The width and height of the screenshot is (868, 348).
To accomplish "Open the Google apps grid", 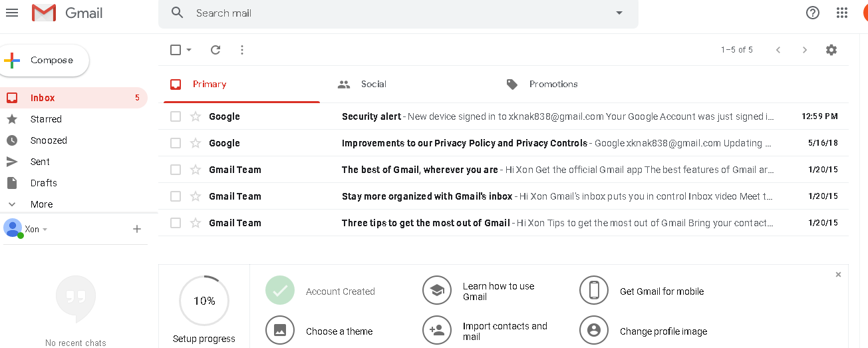I will [x=841, y=13].
